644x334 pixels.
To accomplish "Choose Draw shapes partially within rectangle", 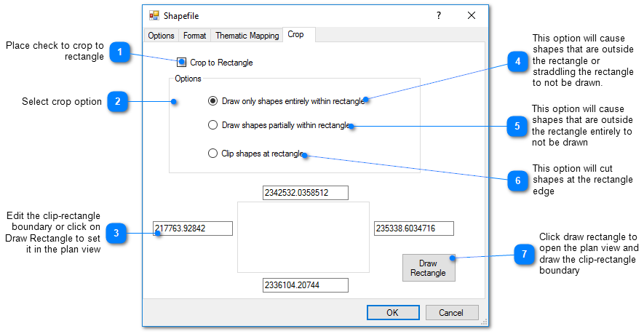I will pyautogui.click(x=212, y=125).
